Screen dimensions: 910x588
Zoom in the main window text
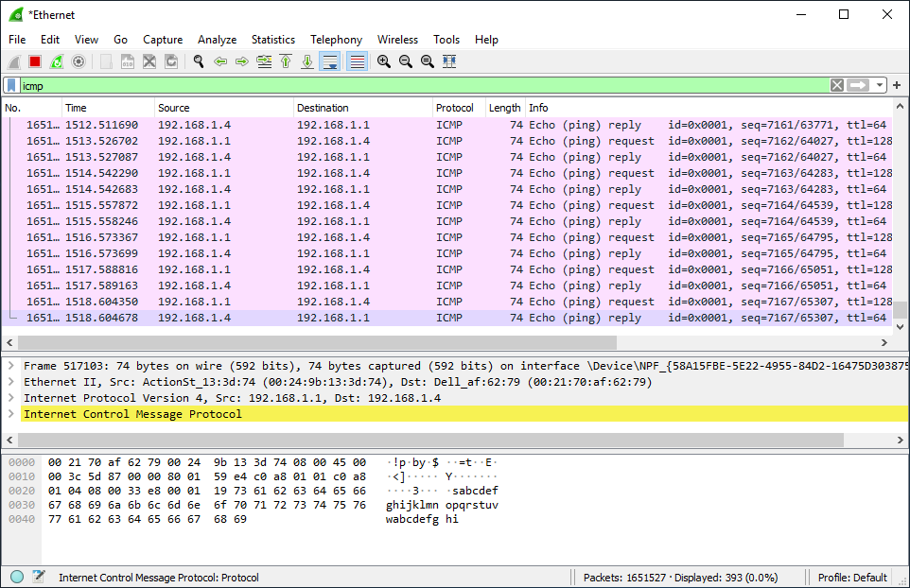click(x=384, y=61)
